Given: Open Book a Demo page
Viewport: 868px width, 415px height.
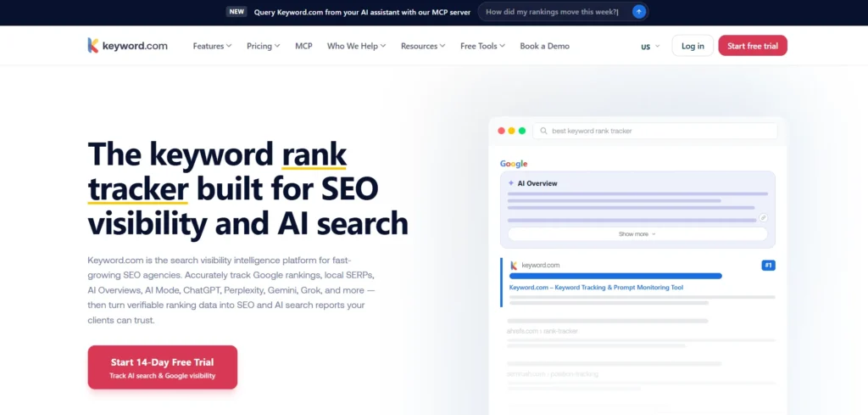Looking at the screenshot, I should pos(545,46).
